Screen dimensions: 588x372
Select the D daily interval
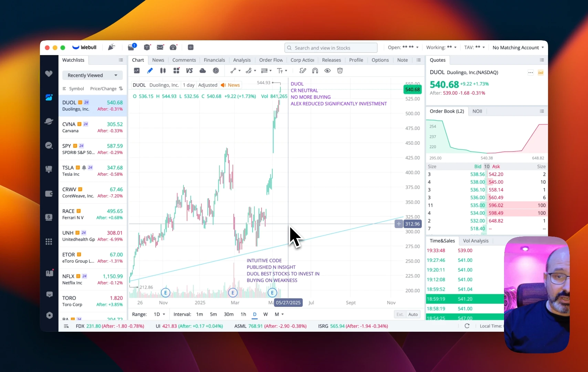tap(255, 314)
